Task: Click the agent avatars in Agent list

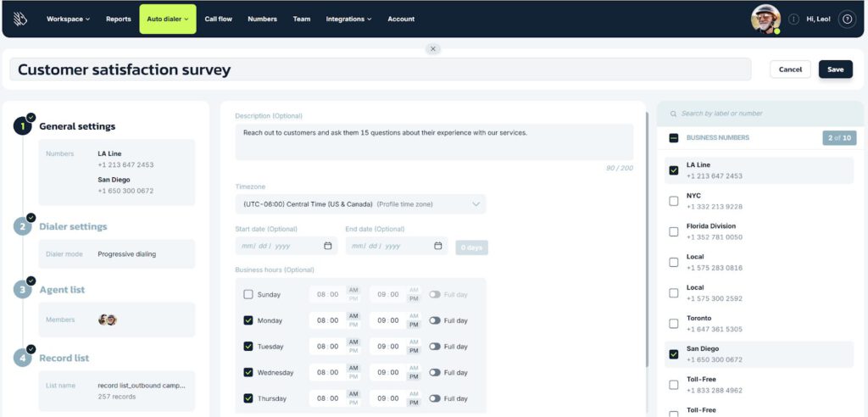Action: coord(107,320)
